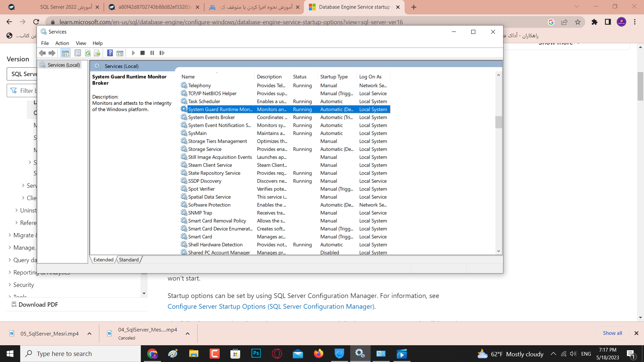Stop the selected service with Stop icon
This screenshot has height=362, width=644.
click(143, 53)
